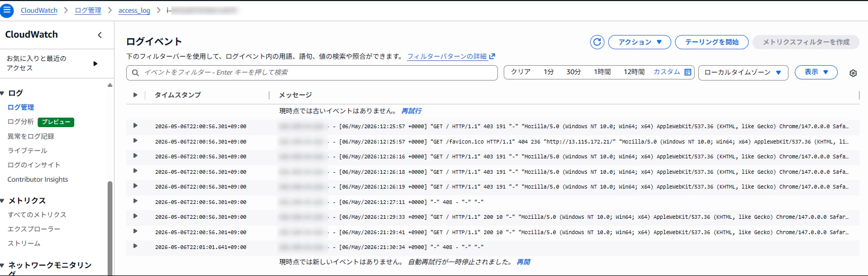This screenshot has width=868, height=276.
Task: Select the 1時間 time range
Action: [x=602, y=72]
